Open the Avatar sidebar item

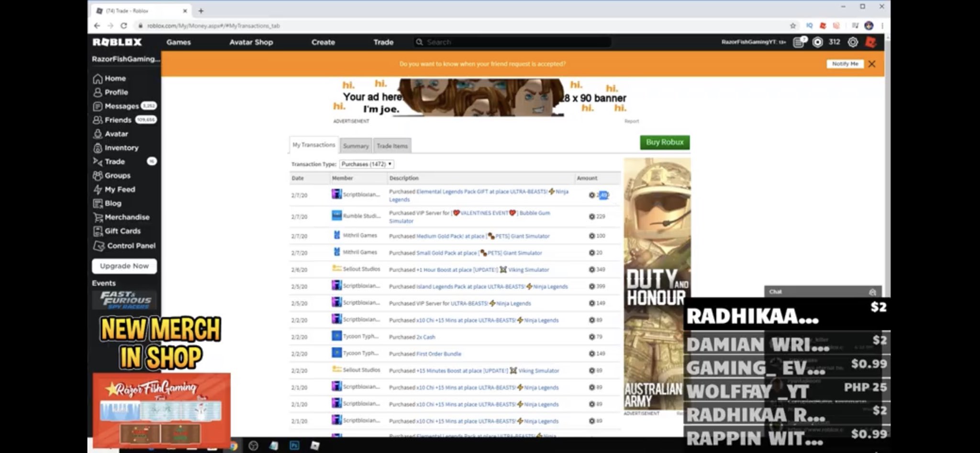pyautogui.click(x=111, y=134)
